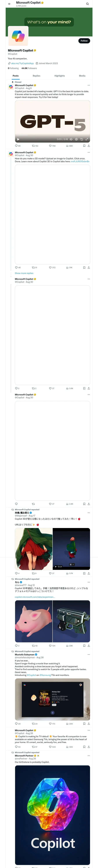
Task: Go back using the top arrow
Action: coord(9,4)
